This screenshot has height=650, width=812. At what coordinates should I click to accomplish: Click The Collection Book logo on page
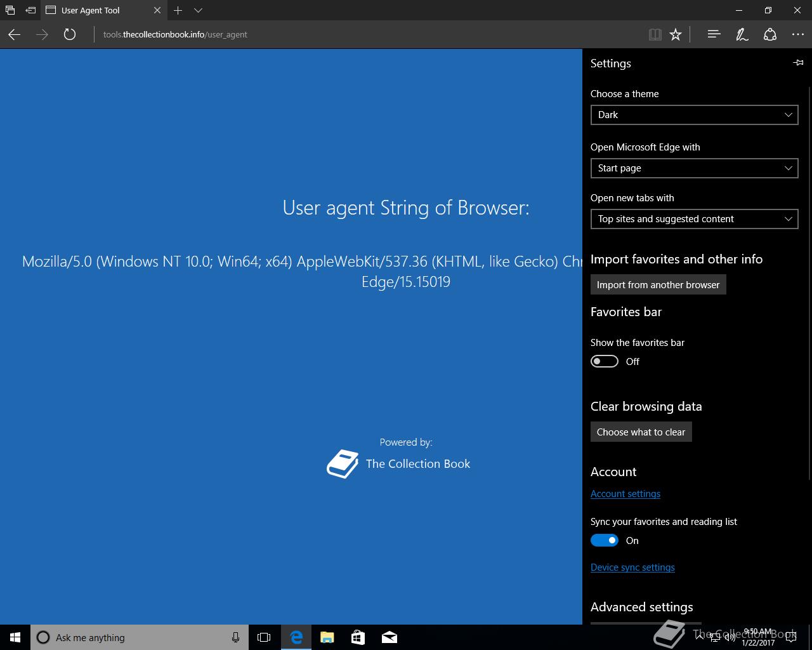click(343, 463)
